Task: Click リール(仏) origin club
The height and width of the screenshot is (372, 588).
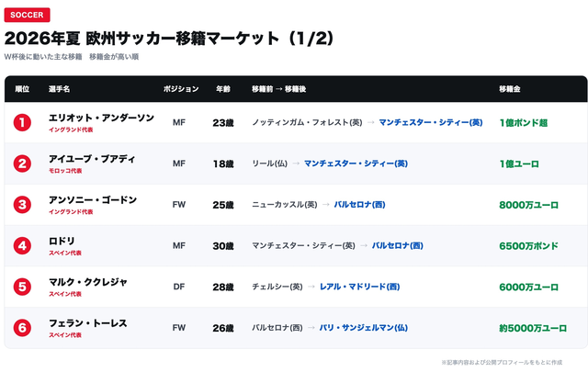Action: point(269,163)
